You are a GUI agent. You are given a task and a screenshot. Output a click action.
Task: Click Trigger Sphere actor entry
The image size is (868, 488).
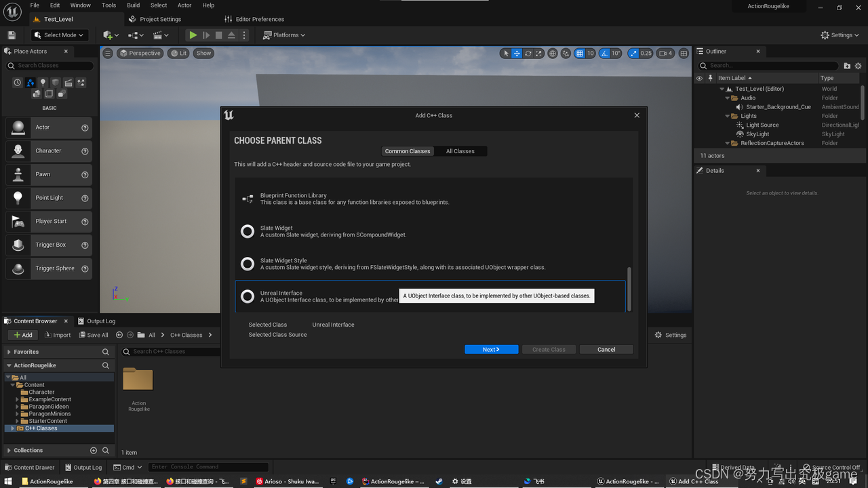49,268
